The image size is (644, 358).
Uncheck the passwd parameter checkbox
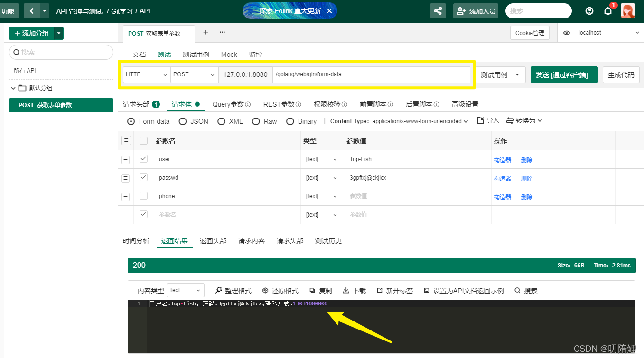[143, 177]
